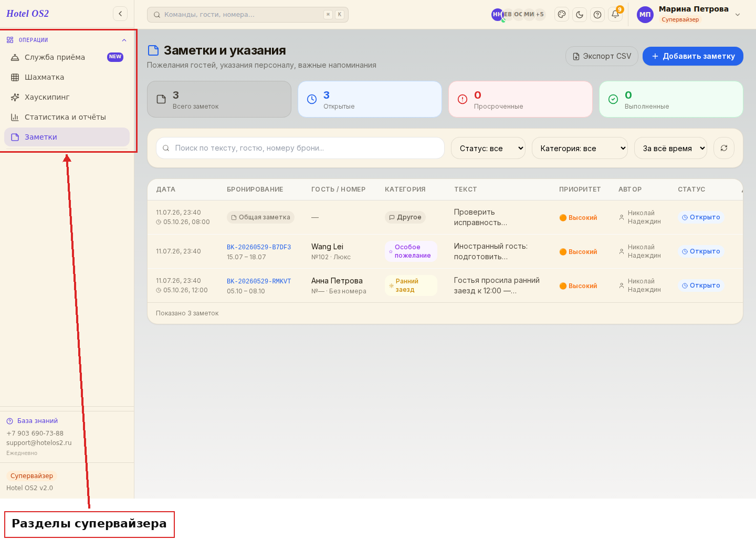
Task: Click Открыто status in Анна Петрова row
Action: click(x=701, y=285)
